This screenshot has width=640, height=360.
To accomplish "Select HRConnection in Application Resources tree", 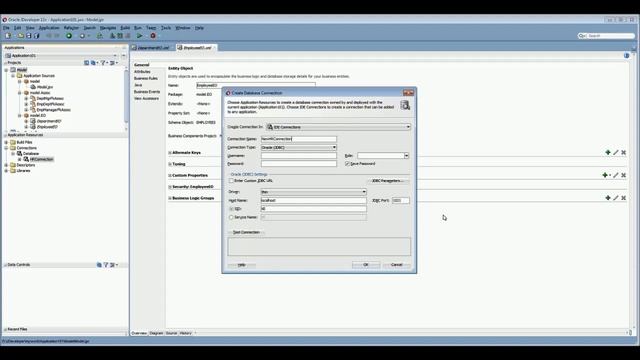I will (x=41, y=159).
